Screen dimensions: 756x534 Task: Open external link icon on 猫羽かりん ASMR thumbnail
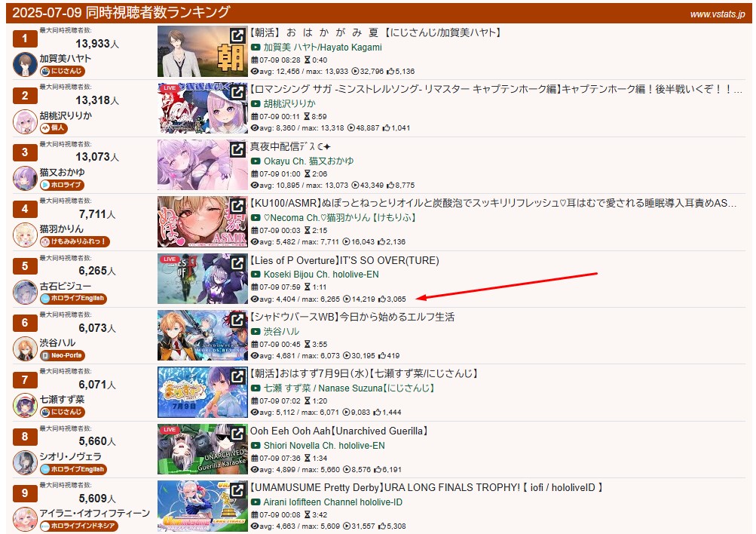point(237,206)
